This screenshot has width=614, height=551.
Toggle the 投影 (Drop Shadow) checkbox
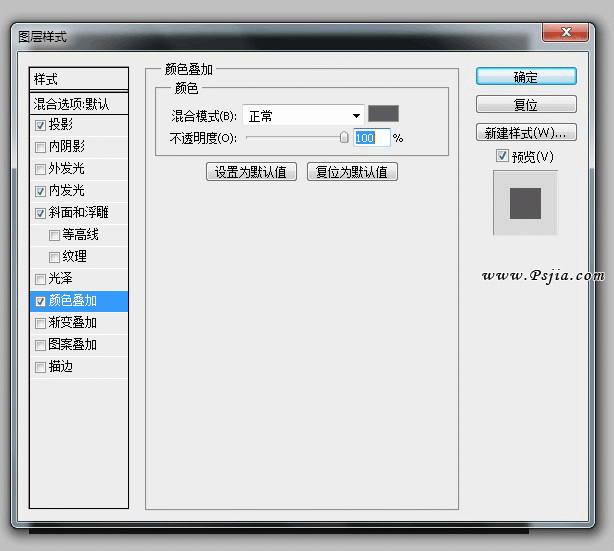(40, 125)
